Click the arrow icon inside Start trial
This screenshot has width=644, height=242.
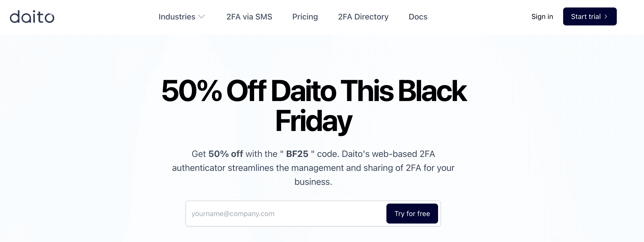coord(606,16)
